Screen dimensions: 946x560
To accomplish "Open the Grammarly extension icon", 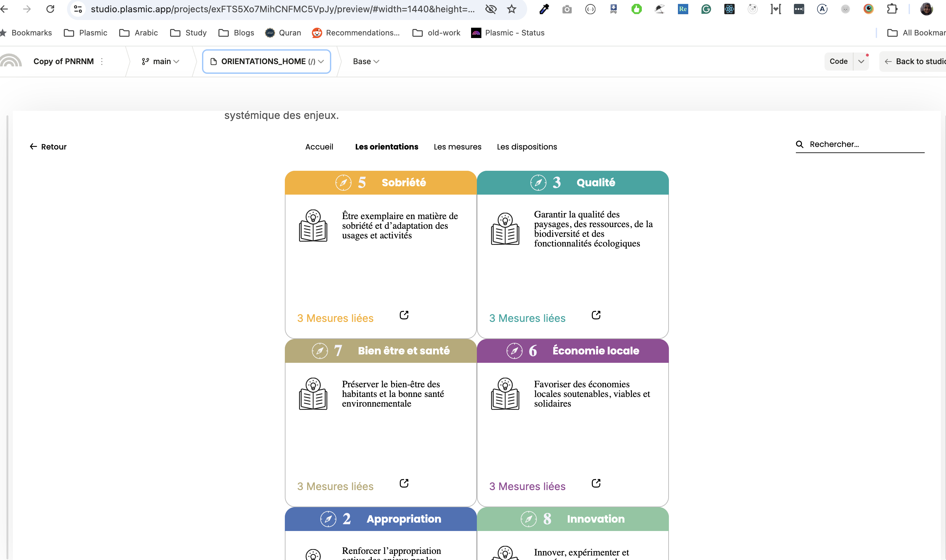I will [x=706, y=9].
